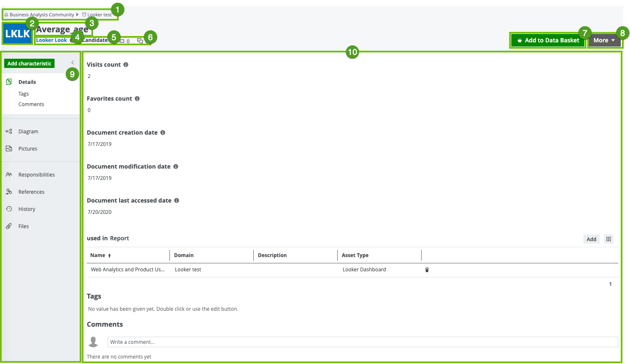
Task: Click inside the Write a comment field
Action: point(362,342)
